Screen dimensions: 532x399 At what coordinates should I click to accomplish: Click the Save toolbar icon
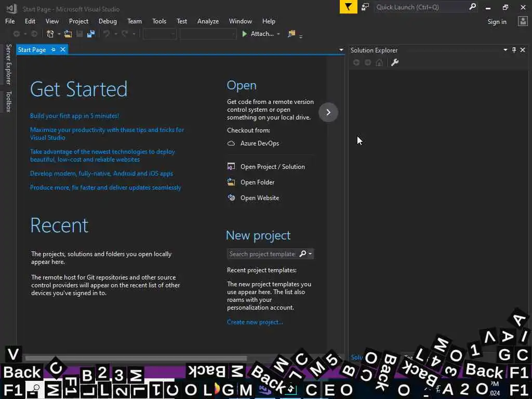pyautogui.click(x=79, y=34)
